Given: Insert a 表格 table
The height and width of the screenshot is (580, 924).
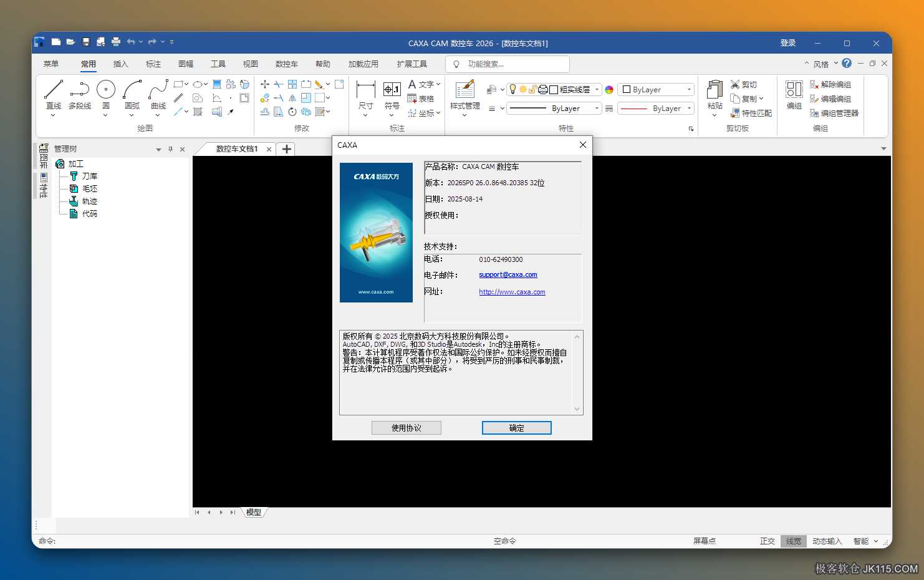Looking at the screenshot, I should tap(420, 99).
